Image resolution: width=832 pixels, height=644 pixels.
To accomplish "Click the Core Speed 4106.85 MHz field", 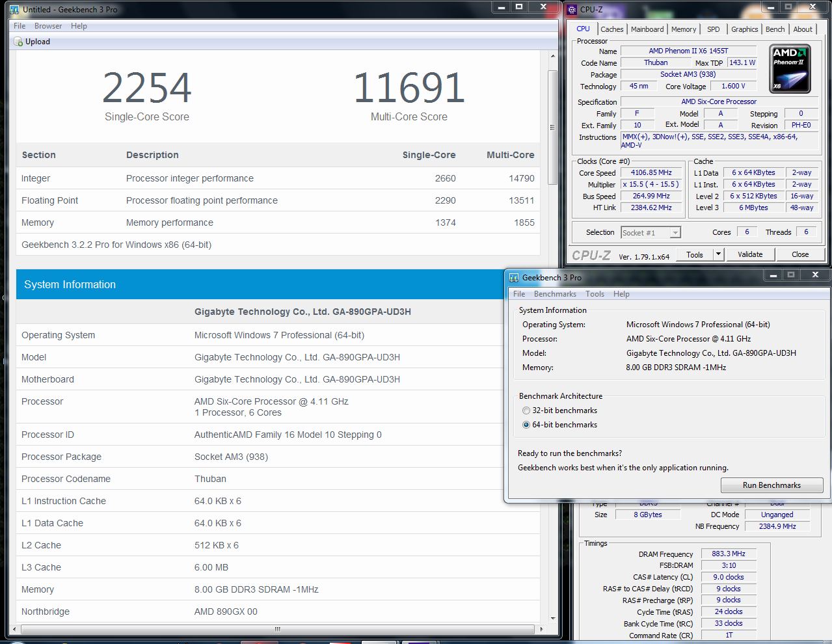I will pos(651,173).
